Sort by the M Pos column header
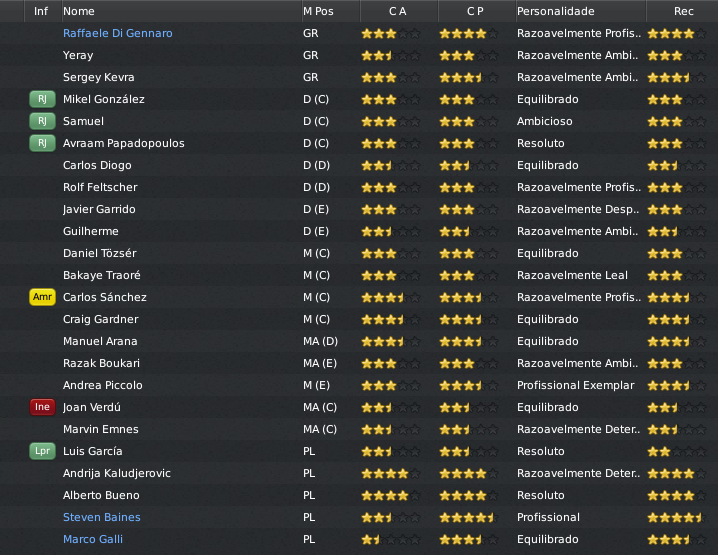The image size is (718, 555). (320, 11)
